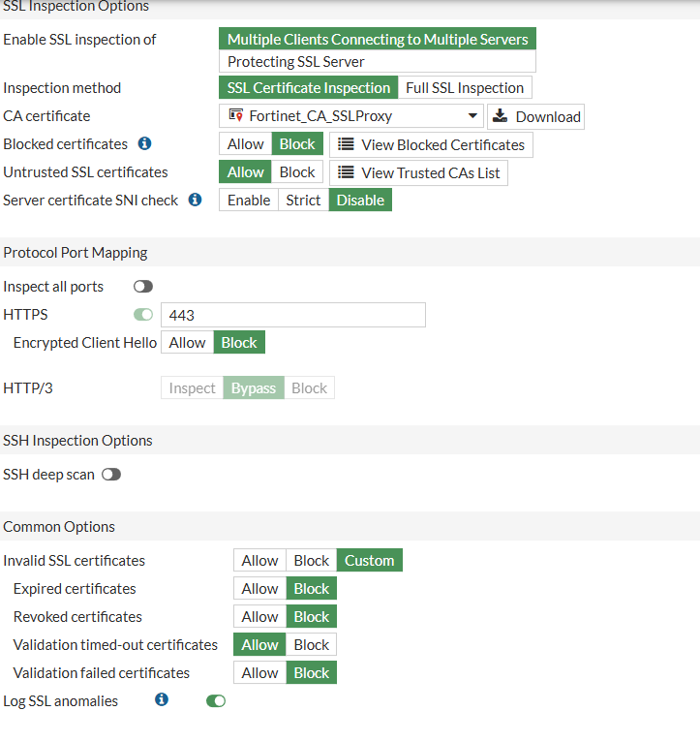Block Validation timed-out certificates
The image size is (700, 742).
click(x=311, y=644)
